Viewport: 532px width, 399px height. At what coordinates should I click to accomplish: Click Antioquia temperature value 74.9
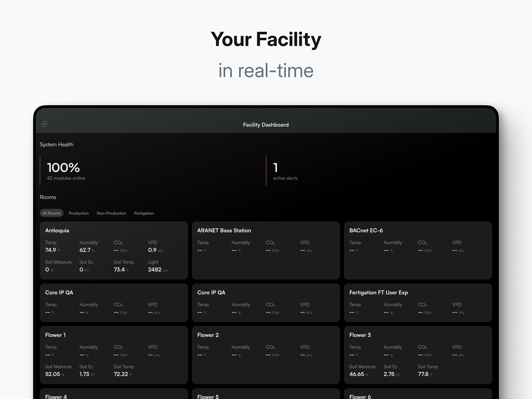50,250
